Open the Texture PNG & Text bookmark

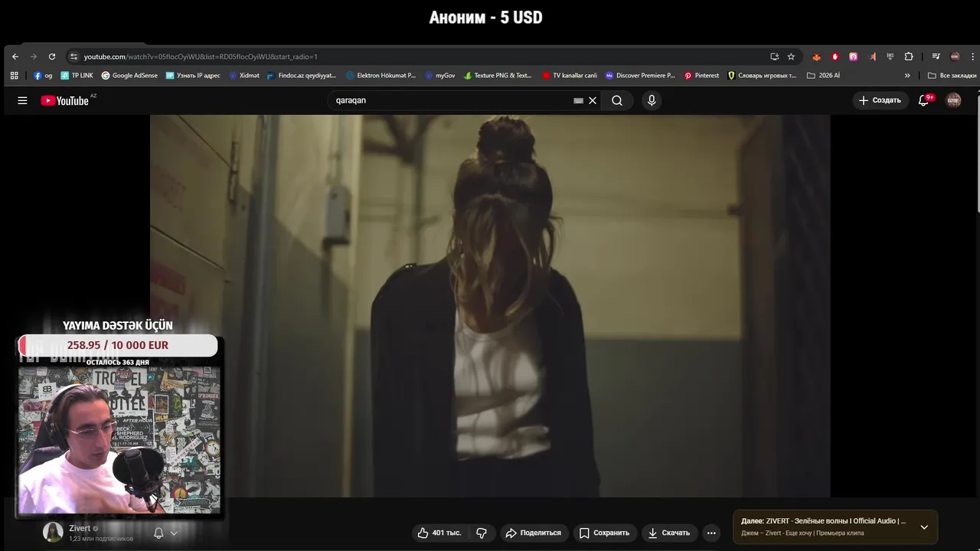click(x=498, y=76)
